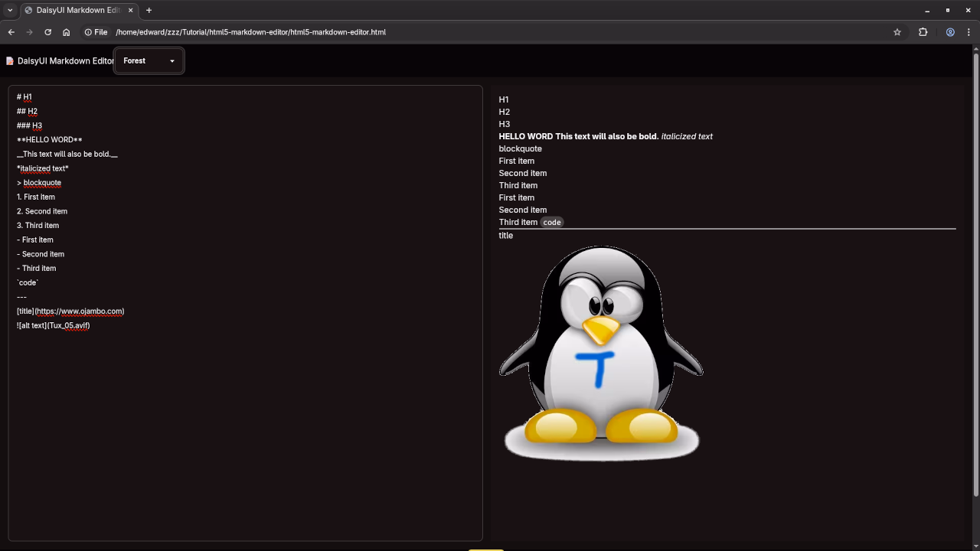Click bold 'HELLO WORD' in preview
Screen dimensions: 980x551
click(x=526, y=136)
